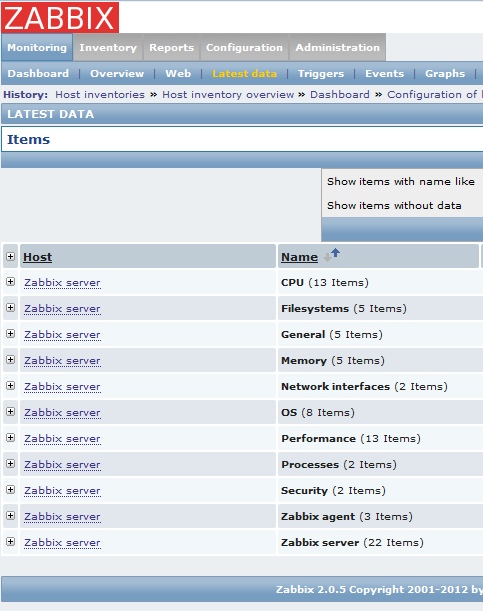The width and height of the screenshot is (483, 611).
Task: Click the 'CPU (13 Items)' text
Action: tap(325, 283)
